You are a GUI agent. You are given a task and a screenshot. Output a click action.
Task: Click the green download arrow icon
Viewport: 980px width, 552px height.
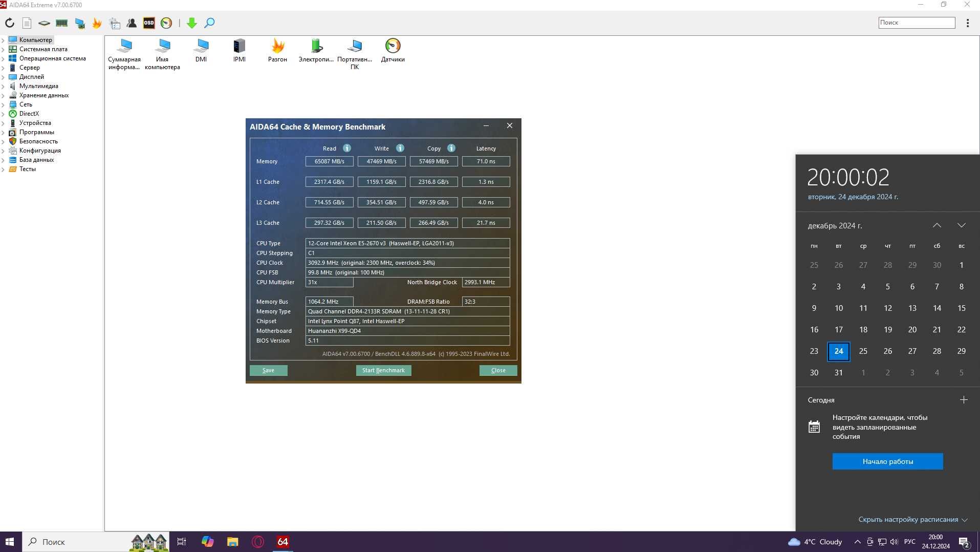pos(192,23)
